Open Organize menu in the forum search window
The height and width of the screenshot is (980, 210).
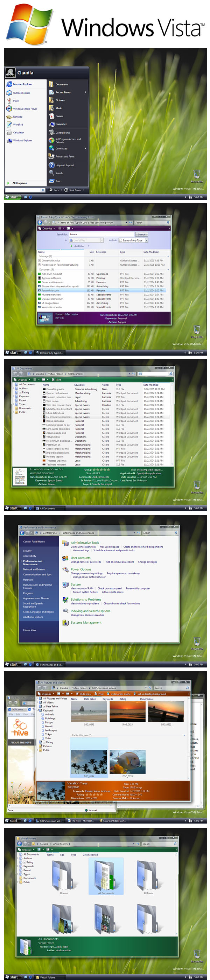tap(47, 228)
